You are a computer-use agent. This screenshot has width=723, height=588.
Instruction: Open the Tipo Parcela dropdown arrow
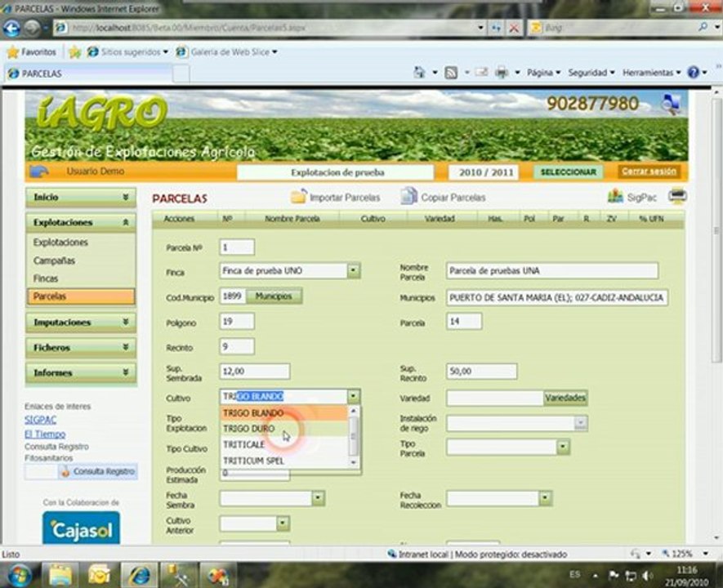(563, 447)
